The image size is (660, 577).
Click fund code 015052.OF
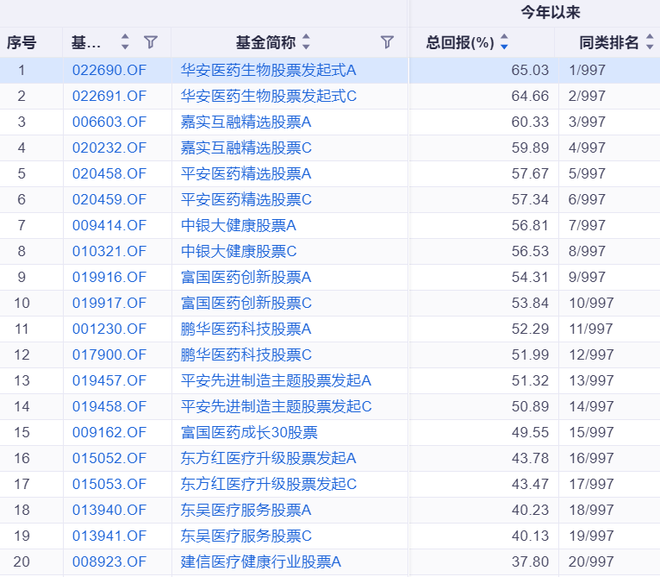tap(109, 458)
